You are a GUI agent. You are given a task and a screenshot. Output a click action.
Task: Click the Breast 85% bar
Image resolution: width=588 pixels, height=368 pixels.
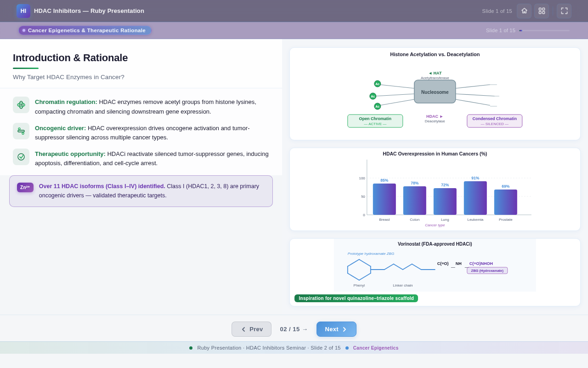pos(384,199)
